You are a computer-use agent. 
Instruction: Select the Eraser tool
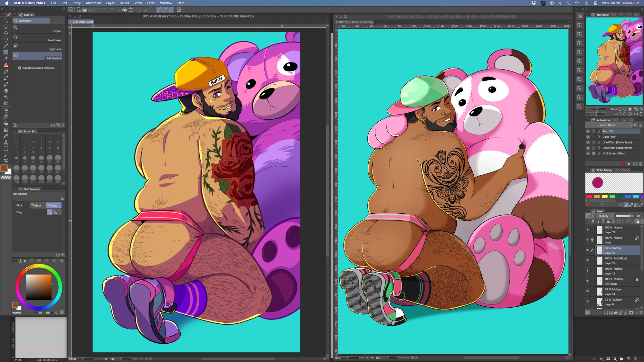[x=6, y=91]
